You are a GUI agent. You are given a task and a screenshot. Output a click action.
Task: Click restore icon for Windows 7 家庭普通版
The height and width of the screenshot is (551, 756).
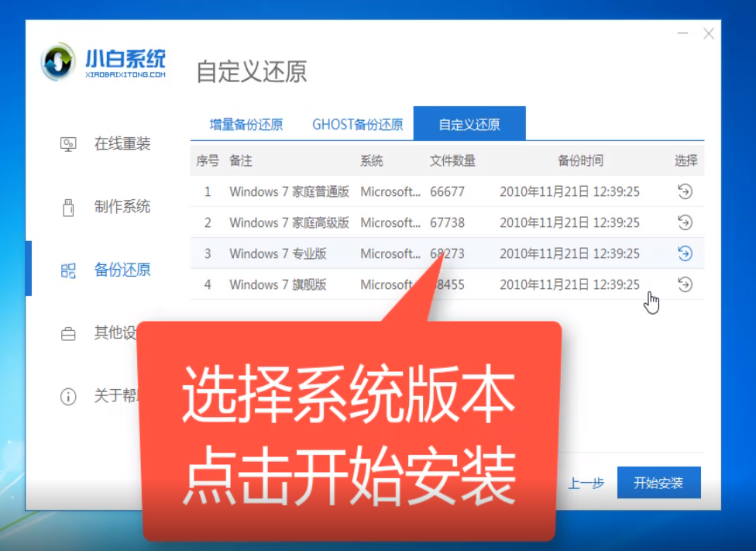(x=685, y=191)
